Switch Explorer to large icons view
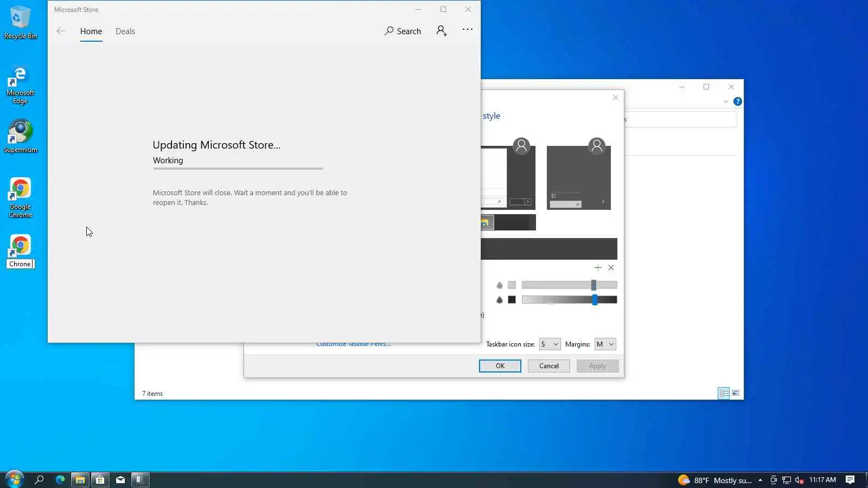The width and height of the screenshot is (868, 488). click(736, 393)
